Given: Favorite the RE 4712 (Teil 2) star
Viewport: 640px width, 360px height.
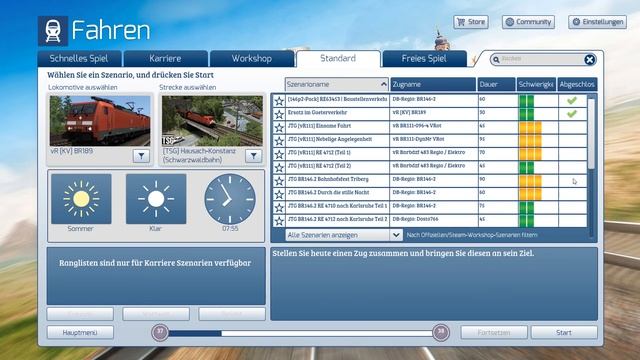Looking at the screenshot, I should 279,168.
